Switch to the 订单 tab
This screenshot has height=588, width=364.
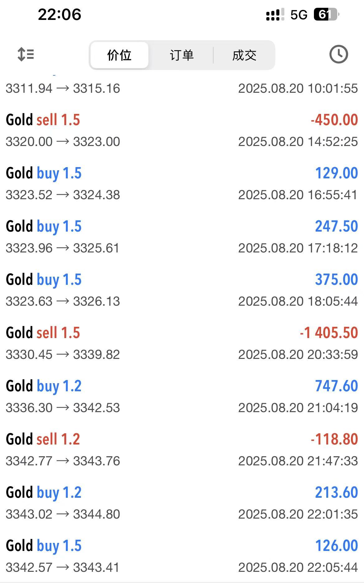point(182,55)
